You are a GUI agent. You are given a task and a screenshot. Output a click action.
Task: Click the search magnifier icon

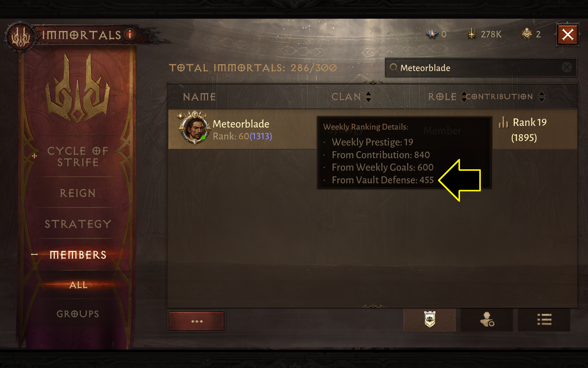(x=393, y=67)
